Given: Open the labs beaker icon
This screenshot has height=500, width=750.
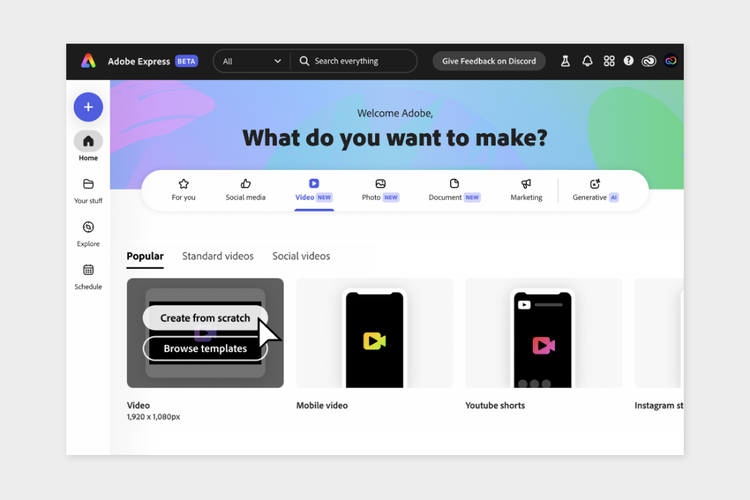Looking at the screenshot, I should (565, 61).
